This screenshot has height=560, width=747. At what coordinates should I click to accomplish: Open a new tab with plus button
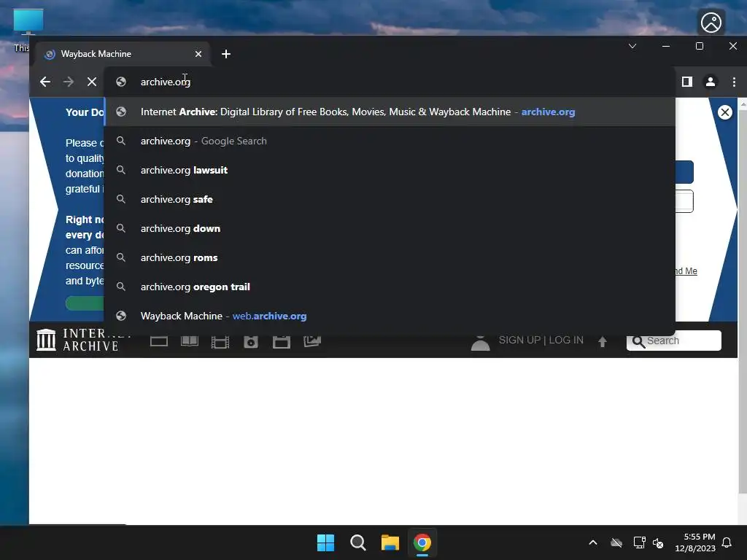pyautogui.click(x=226, y=54)
